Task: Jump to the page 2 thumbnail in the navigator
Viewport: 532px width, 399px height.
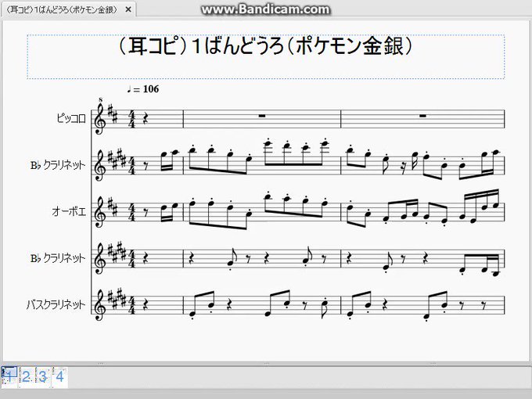Action: point(26,376)
